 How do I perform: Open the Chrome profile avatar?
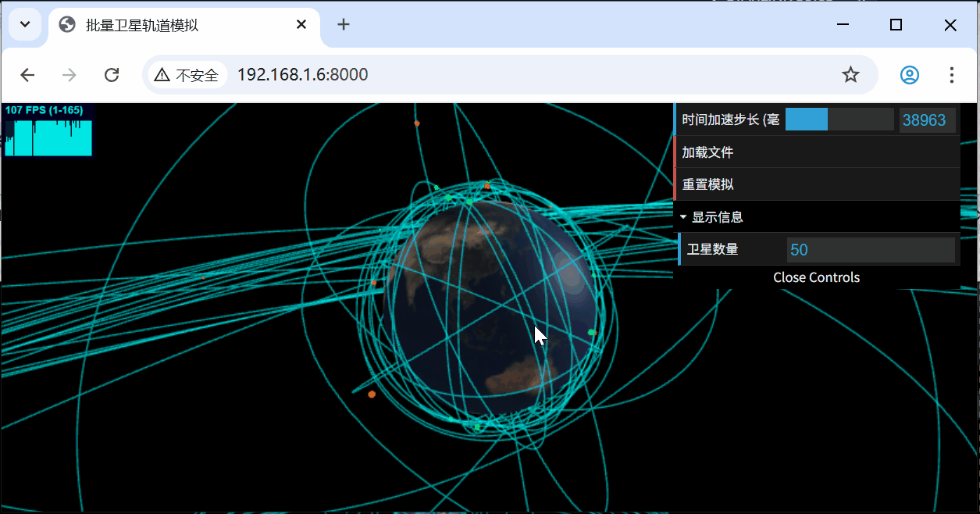point(910,75)
